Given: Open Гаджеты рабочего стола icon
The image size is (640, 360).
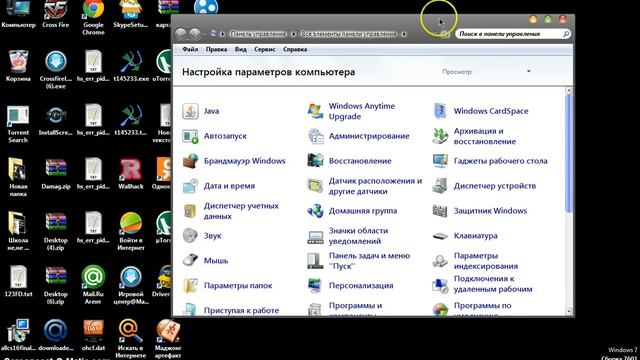Looking at the screenshot, I should pos(440,161).
